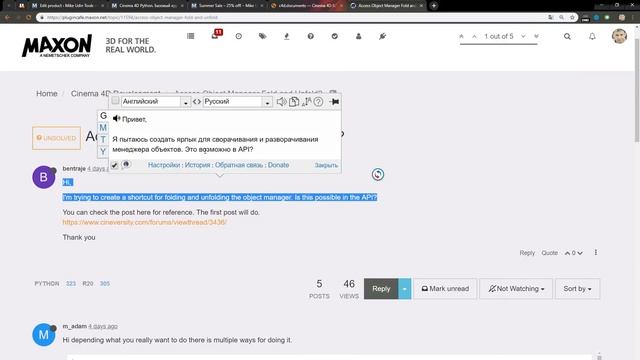640x360 pixels.
Task: Reply to bentraje's post link
Action: [527, 253]
